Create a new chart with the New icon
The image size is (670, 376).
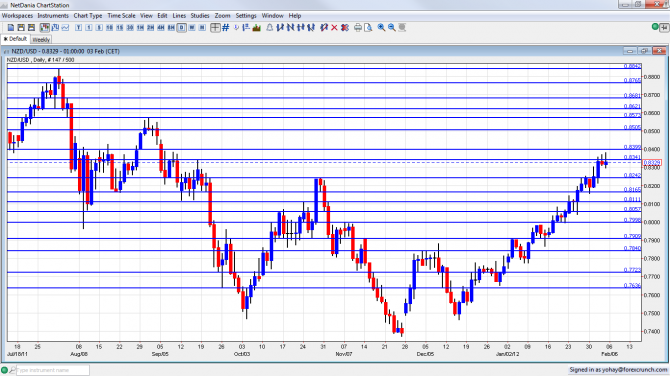[x=11, y=27]
